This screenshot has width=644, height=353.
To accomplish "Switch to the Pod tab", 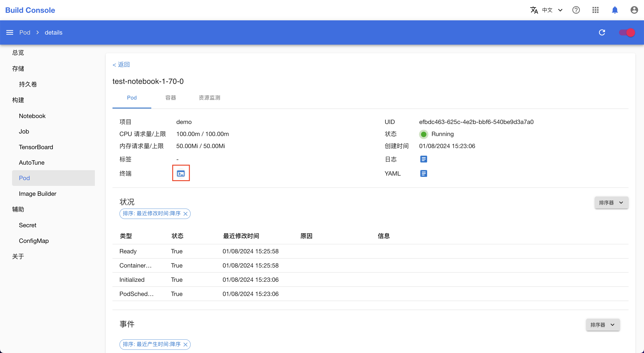I will coord(132,98).
